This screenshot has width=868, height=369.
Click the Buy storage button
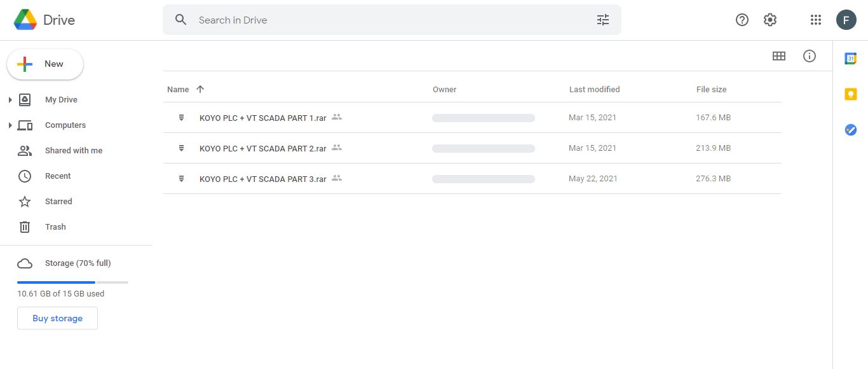57,317
